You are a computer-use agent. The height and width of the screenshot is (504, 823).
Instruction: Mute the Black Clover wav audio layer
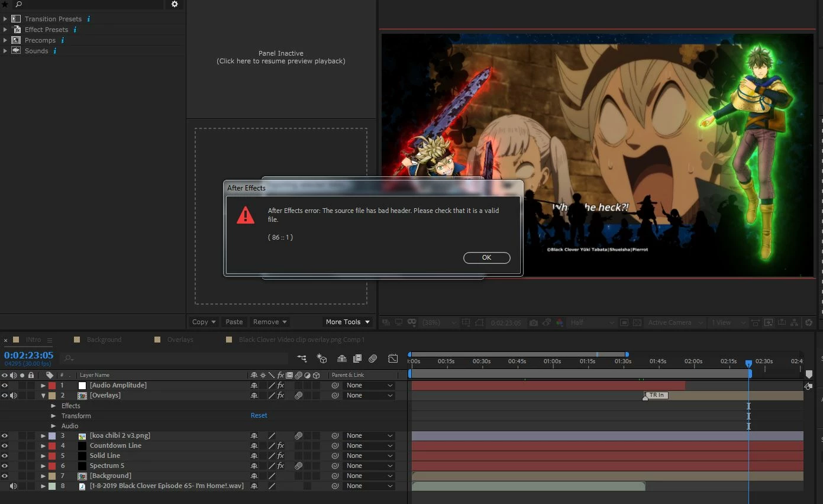pyautogui.click(x=14, y=486)
